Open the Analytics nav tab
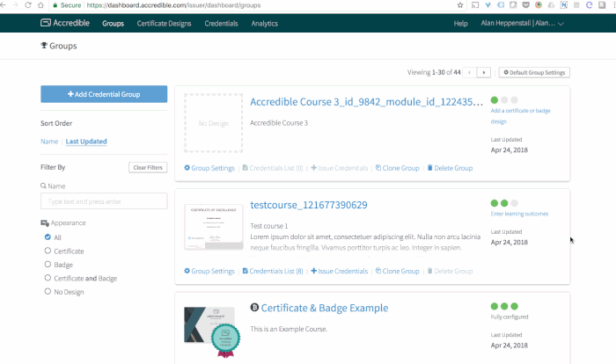This screenshot has width=616, height=364. tap(264, 24)
